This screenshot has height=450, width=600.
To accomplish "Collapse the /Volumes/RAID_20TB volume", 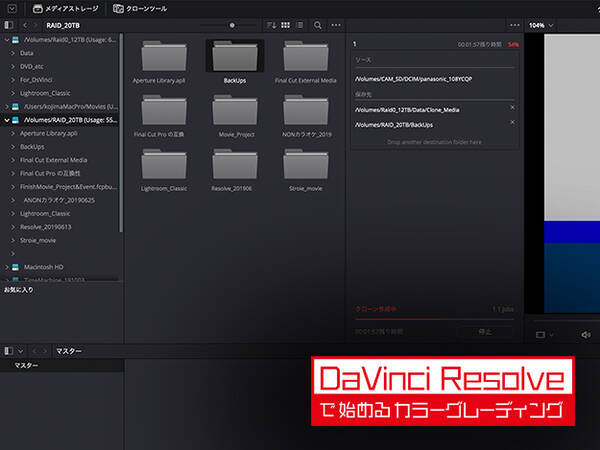I will [7, 120].
